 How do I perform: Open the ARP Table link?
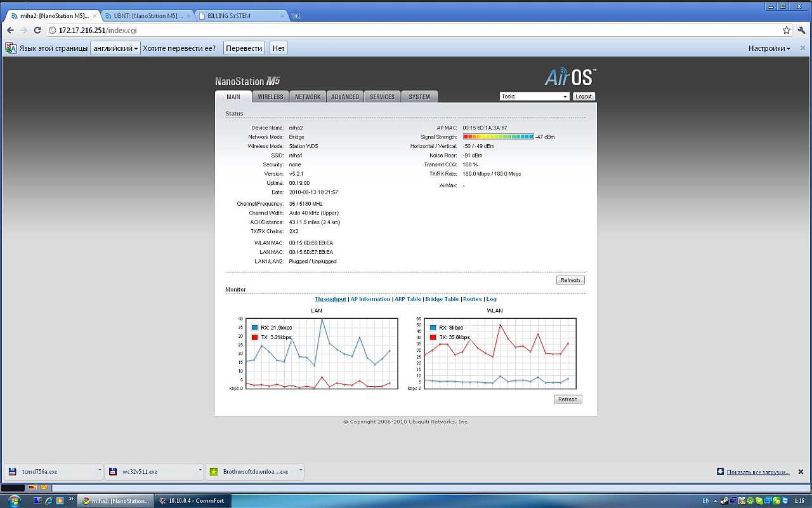coord(408,299)
